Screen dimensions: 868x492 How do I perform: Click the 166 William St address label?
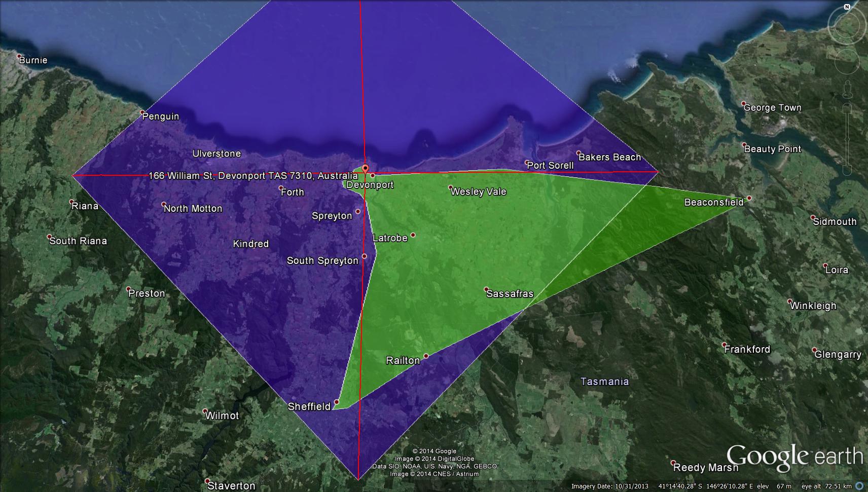(x=253, y=176)
